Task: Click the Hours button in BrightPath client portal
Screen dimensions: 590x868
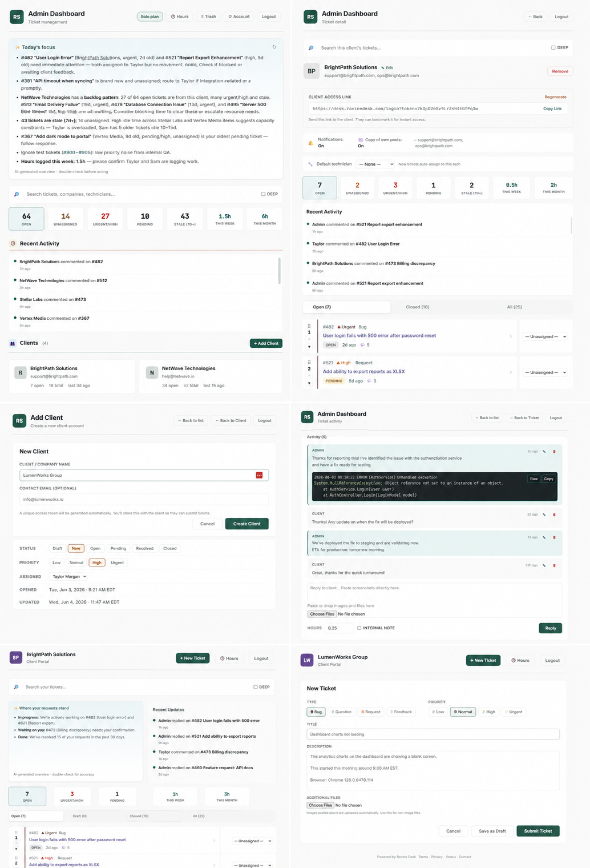Action: [x=229, y=658]
